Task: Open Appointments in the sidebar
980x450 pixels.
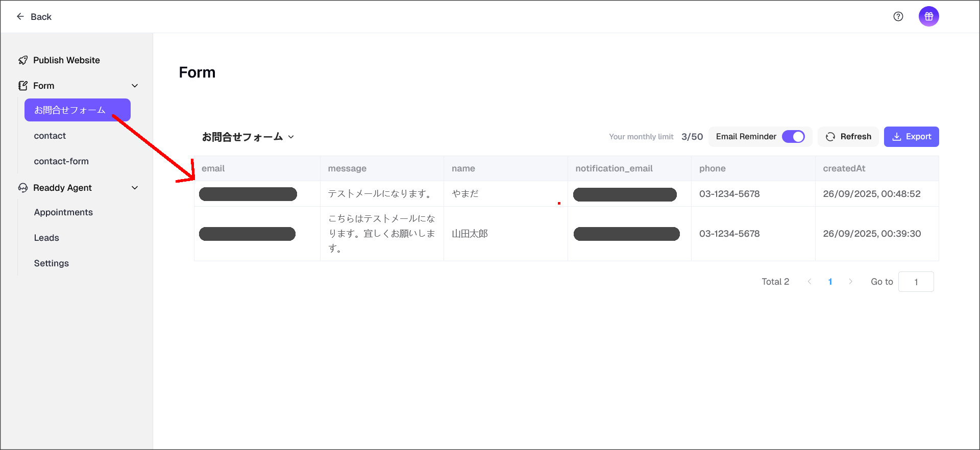Action: click(63, 212)
